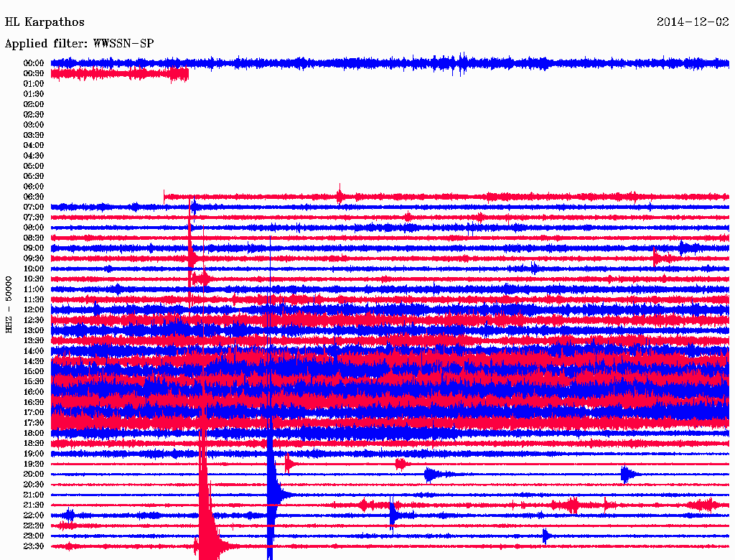Viewport: 735px width, 560px height.
Task: Choose the 15:00 time label
Action: pos(34,372)
